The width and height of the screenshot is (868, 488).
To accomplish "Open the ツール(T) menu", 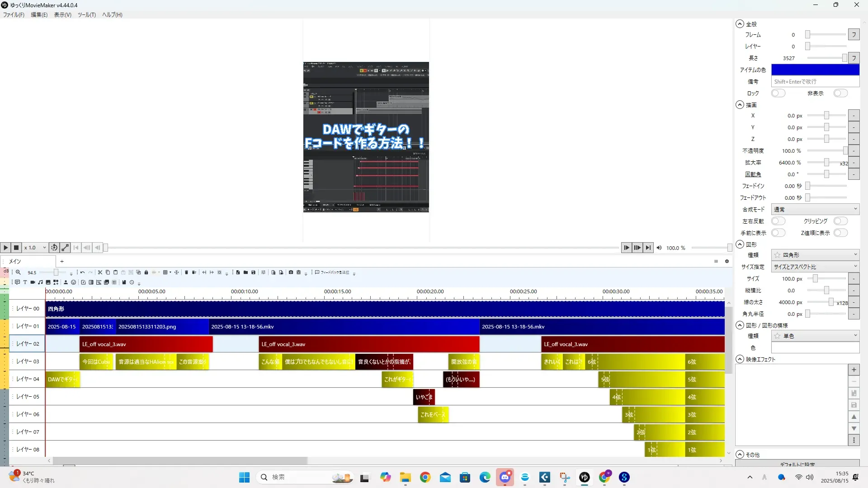I will click(x=86, y=14).
